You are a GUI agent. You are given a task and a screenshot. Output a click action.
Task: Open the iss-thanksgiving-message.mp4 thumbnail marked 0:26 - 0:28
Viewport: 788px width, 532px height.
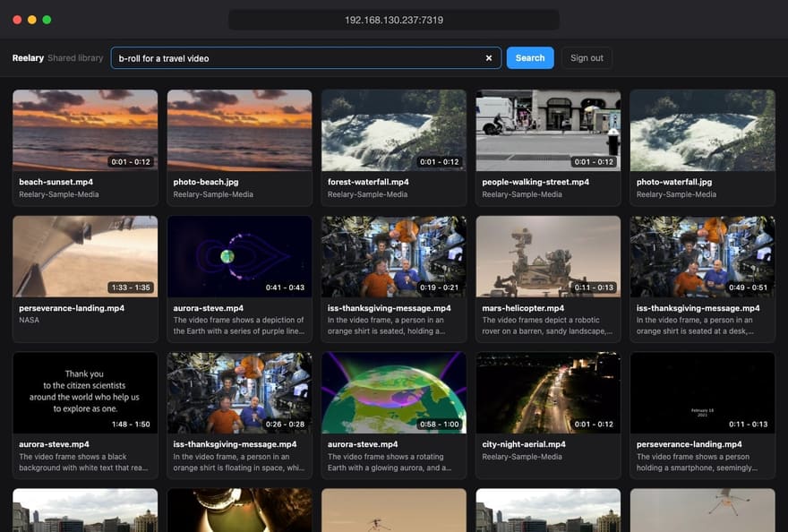point(239,392)
